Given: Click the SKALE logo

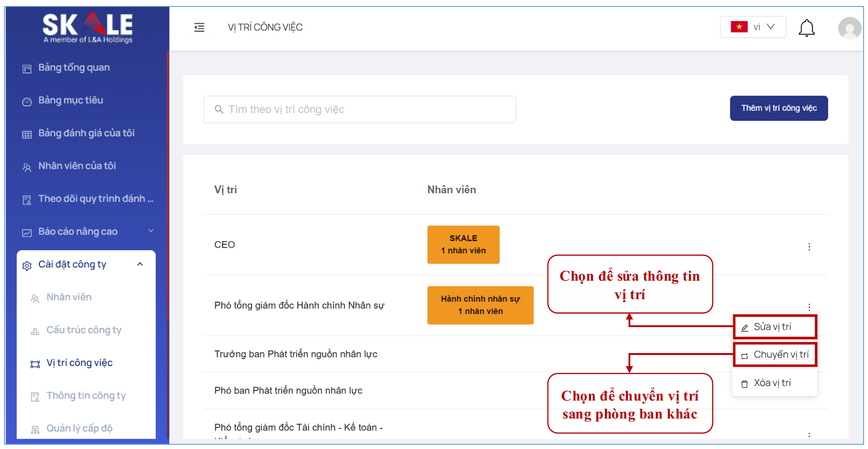Looking at the screenshot, I should coord(88,27).
